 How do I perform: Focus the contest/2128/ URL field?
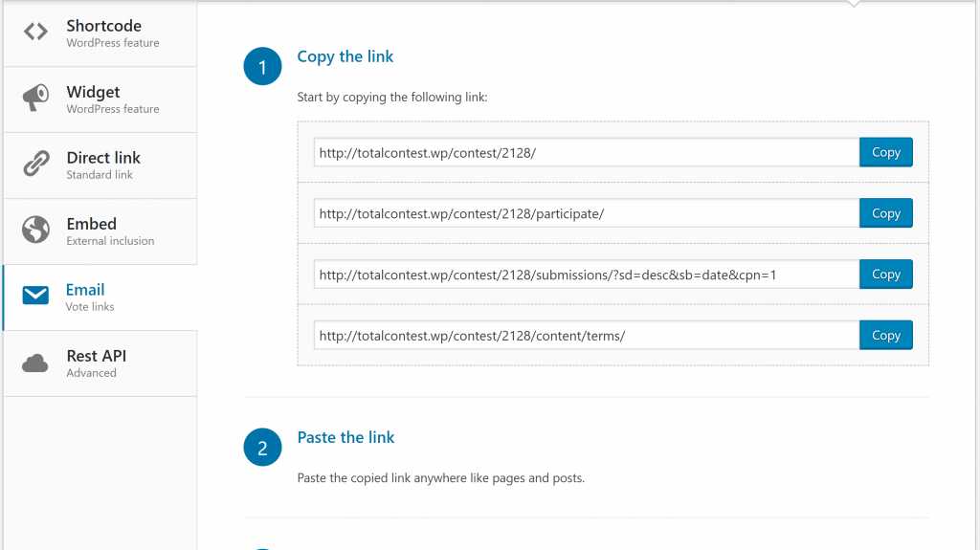click(587, 152)
